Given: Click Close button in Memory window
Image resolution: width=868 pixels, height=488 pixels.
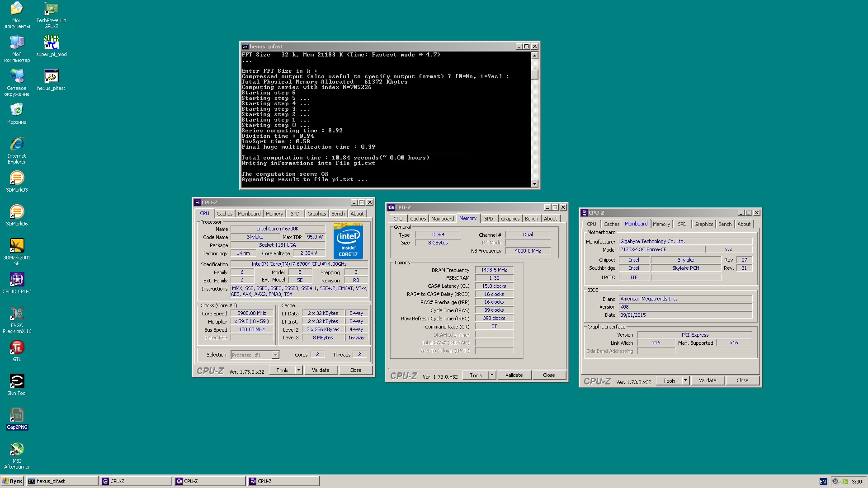Looking at the screenshot, I should coord(549,375).
